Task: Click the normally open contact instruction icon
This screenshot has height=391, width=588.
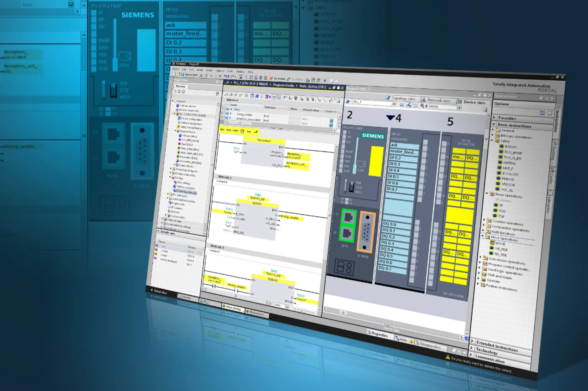Action: 222,129
